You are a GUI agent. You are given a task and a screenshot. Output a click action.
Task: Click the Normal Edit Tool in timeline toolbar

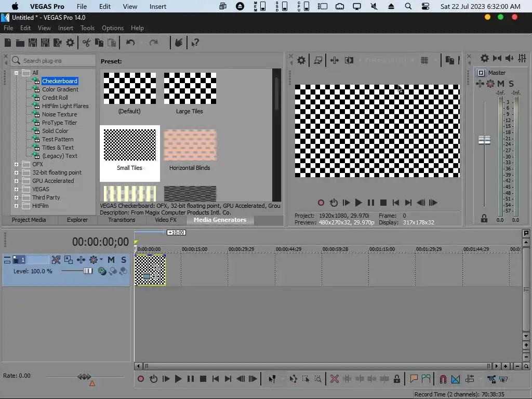[x=272, y=379]
